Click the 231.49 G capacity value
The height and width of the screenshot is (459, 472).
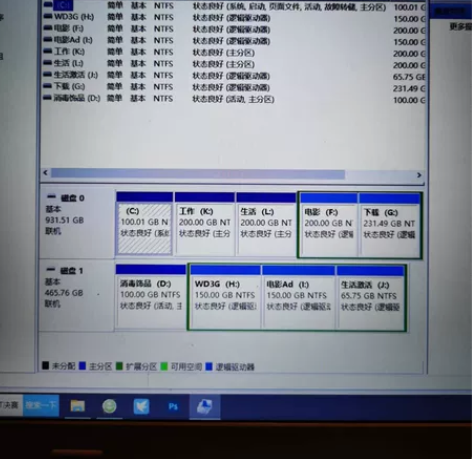(409, 88)
